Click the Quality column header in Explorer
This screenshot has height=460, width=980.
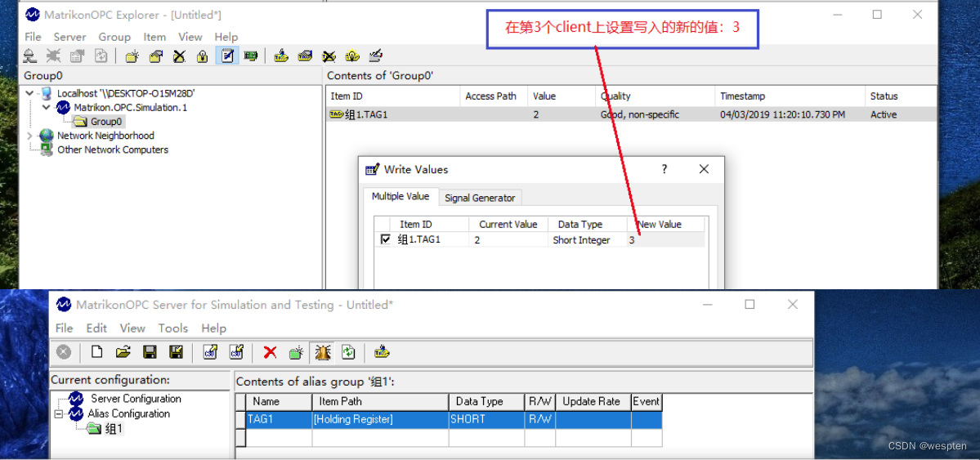click(655, 96)
